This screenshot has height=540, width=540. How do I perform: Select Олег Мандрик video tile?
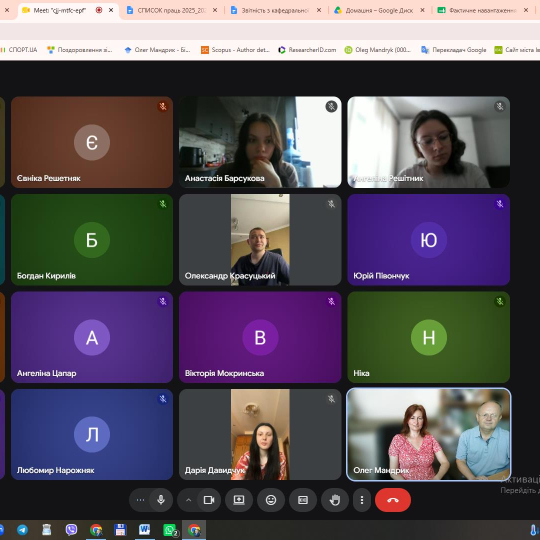coord(428,434)
